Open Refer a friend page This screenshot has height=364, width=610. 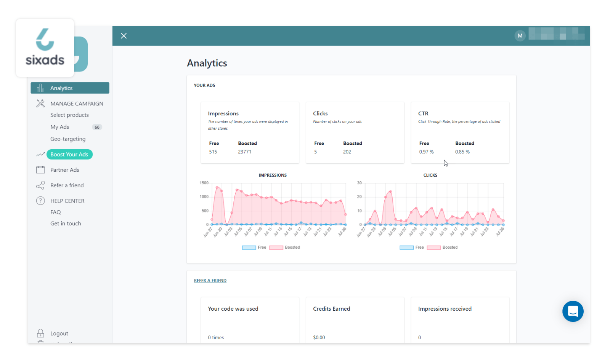(x=67, y=185)
